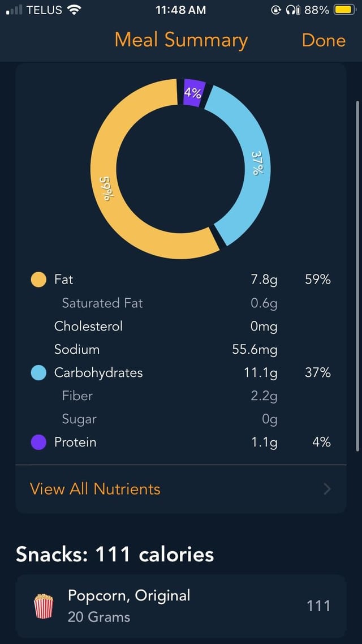Open View All Nutrients
Viewport: 362px width, 644px height.
[x=95, y=489]
